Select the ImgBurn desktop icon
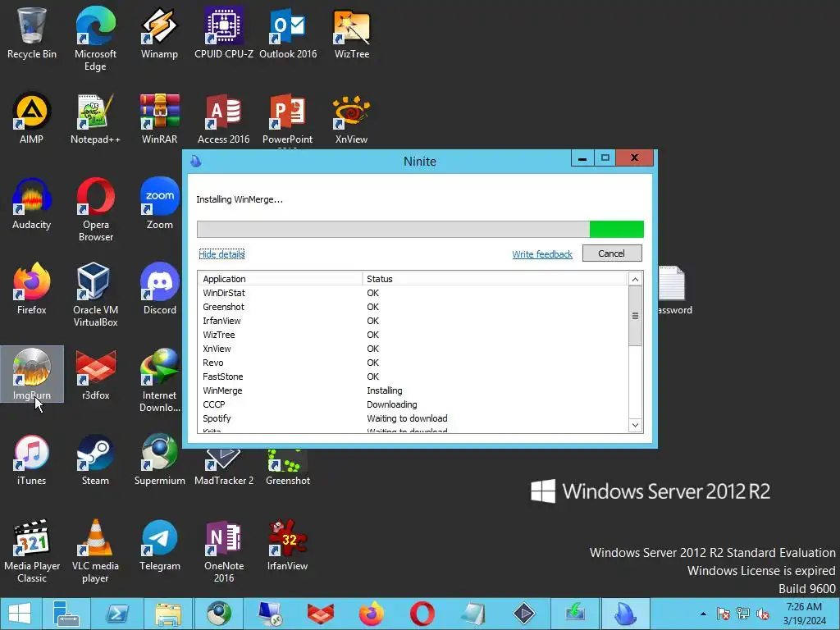Image resolution: width=840 pixels, height=630 pixels. (32, 374)
